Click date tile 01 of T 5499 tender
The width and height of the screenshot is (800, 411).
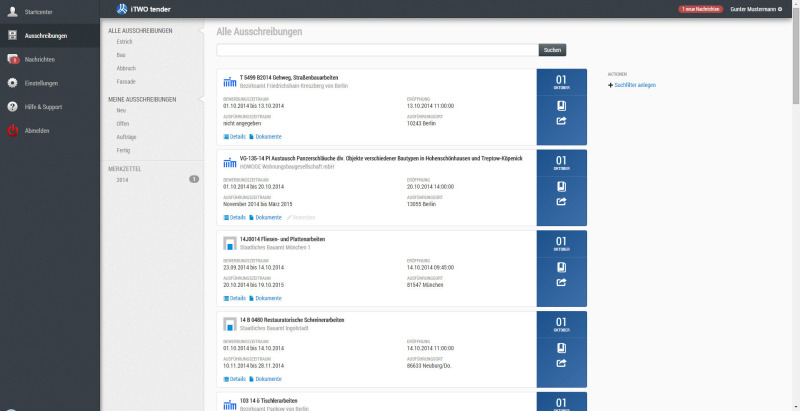[x=561, y=82]
